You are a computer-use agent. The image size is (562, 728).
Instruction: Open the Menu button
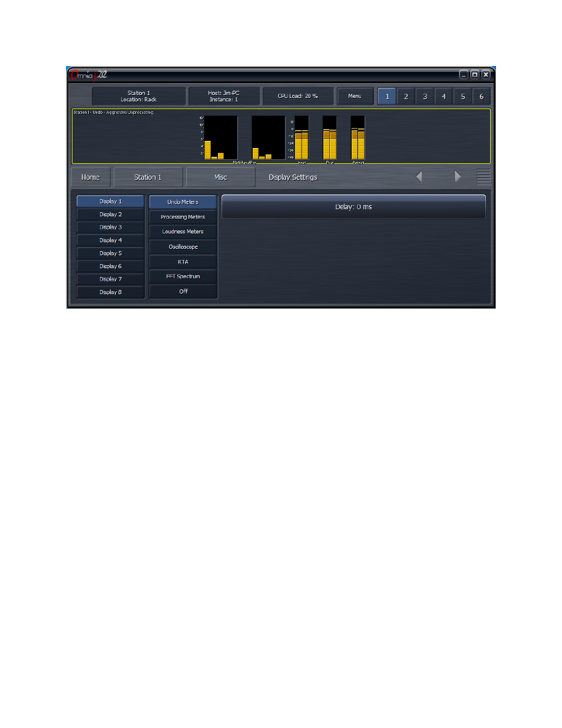[x=355, y=96]
